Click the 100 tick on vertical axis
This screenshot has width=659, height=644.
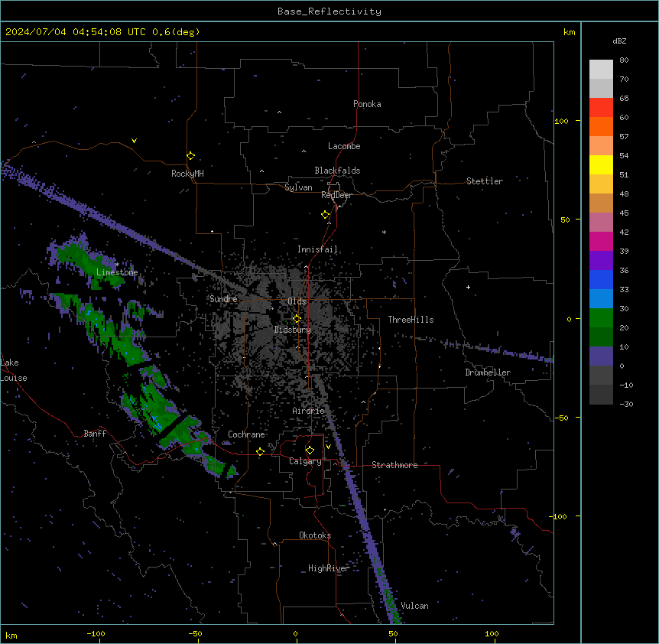561,121
